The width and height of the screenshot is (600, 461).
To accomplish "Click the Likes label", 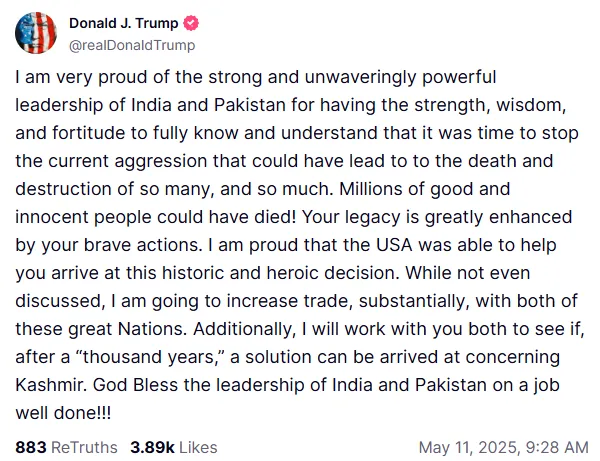I will (x=198, y=447).
